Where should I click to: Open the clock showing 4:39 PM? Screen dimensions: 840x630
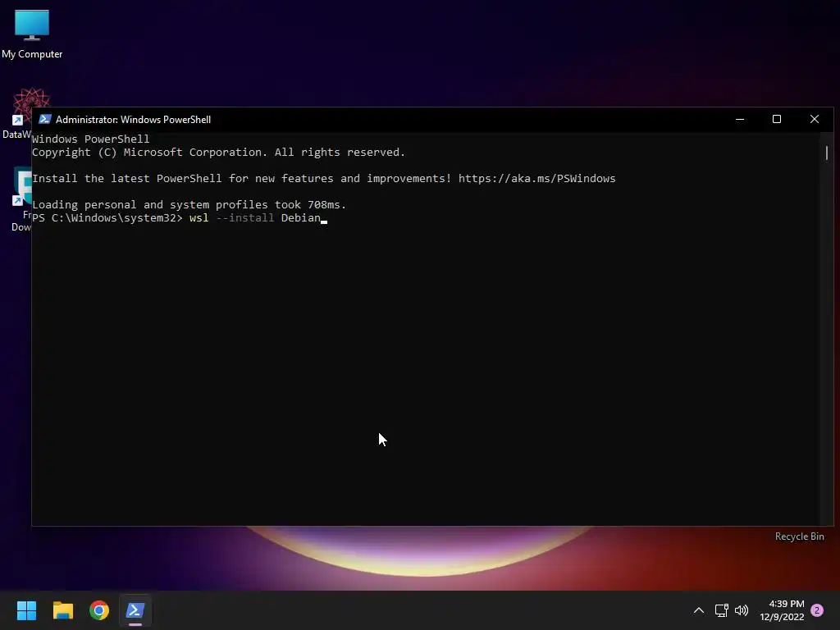(x=782, y=610)
